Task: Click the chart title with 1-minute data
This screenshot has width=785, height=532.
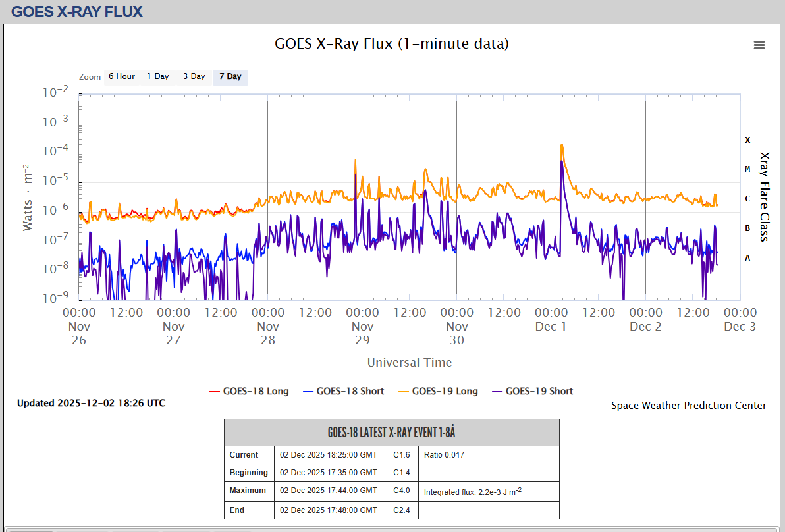Action: (x=392, y=44)
